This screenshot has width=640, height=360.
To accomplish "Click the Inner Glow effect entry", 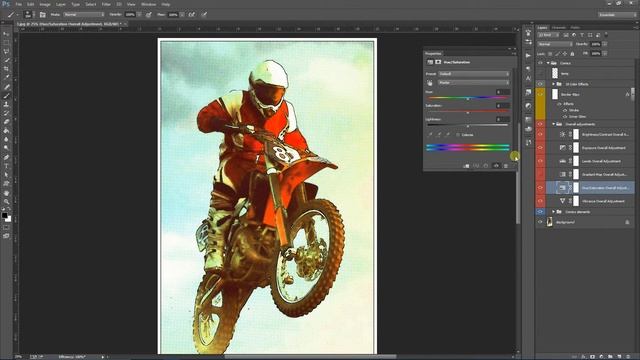I will pyautogui.click(x=577, y=116).
